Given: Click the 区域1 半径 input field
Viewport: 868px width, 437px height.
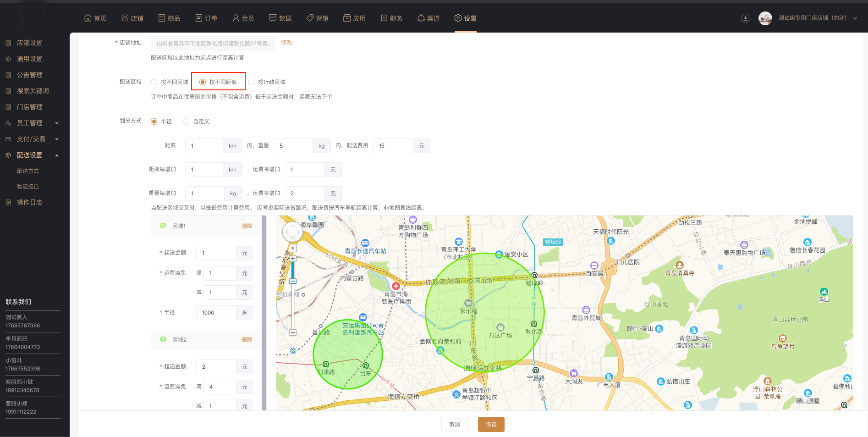Looking at the screenshot, I should pos(216,313).
